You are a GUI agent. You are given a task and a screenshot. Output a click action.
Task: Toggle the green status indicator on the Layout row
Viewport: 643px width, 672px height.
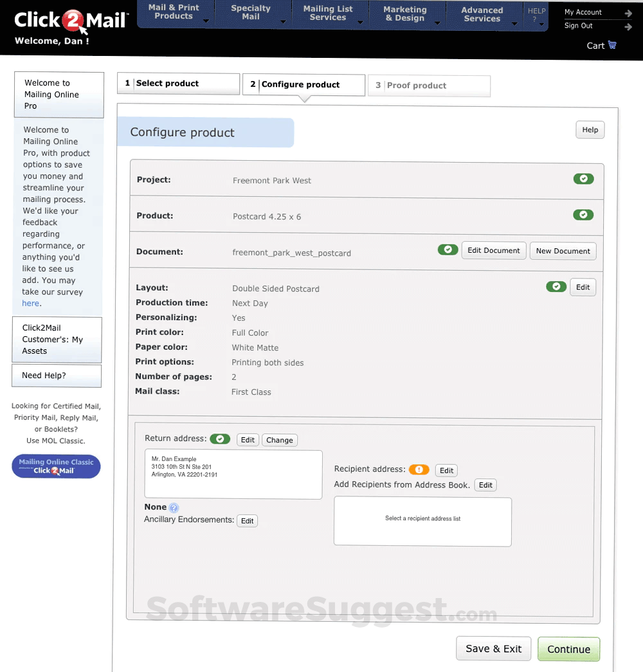pyautogui.click(x=556, y=286)
